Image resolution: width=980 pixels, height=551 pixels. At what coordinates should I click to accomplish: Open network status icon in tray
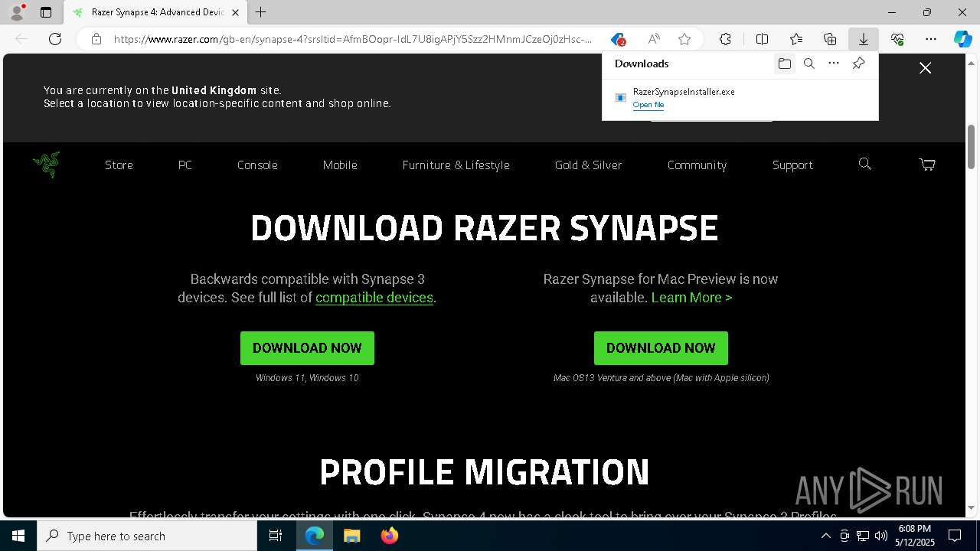pos(863,536)
